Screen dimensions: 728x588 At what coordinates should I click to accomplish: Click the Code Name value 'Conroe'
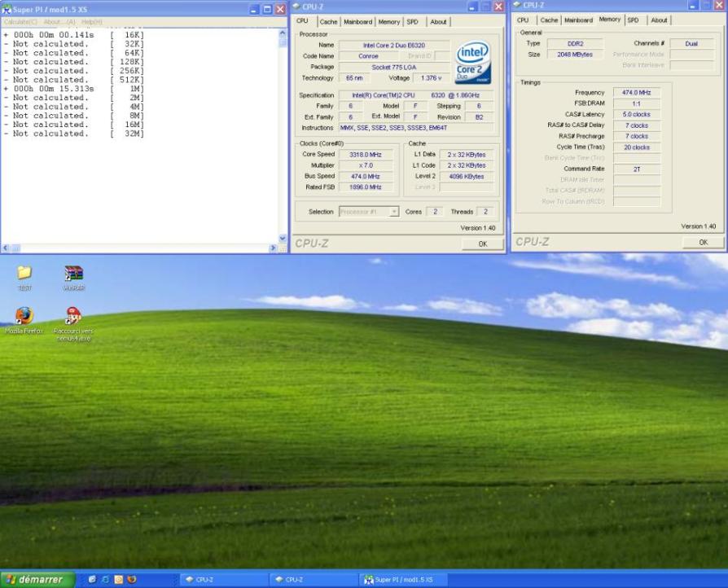pyautogui.click(x=368, y=56)
